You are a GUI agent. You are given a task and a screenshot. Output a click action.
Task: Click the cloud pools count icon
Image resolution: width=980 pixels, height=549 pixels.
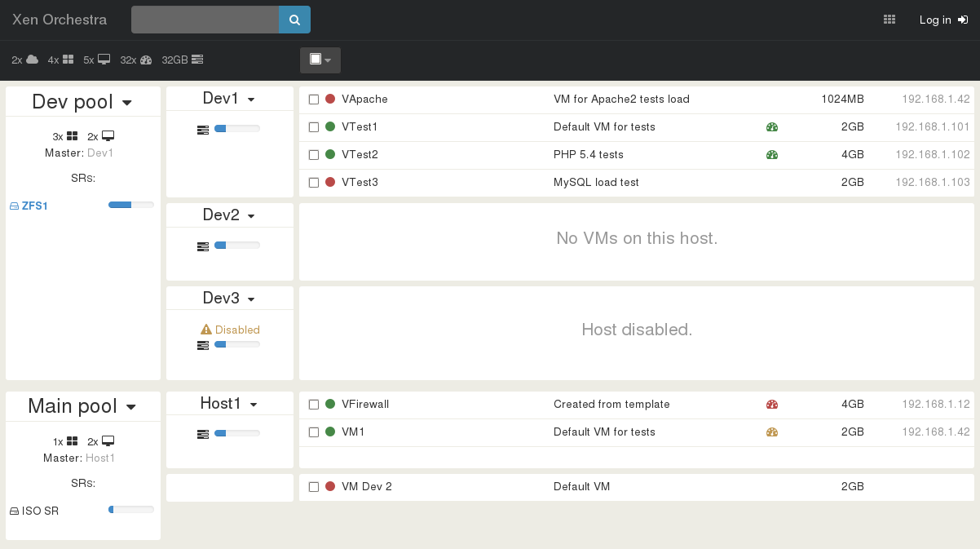click(x=33, y=60)
